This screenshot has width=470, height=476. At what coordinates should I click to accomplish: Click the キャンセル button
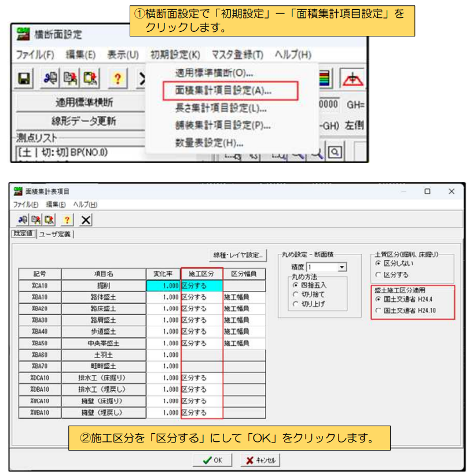260,460
